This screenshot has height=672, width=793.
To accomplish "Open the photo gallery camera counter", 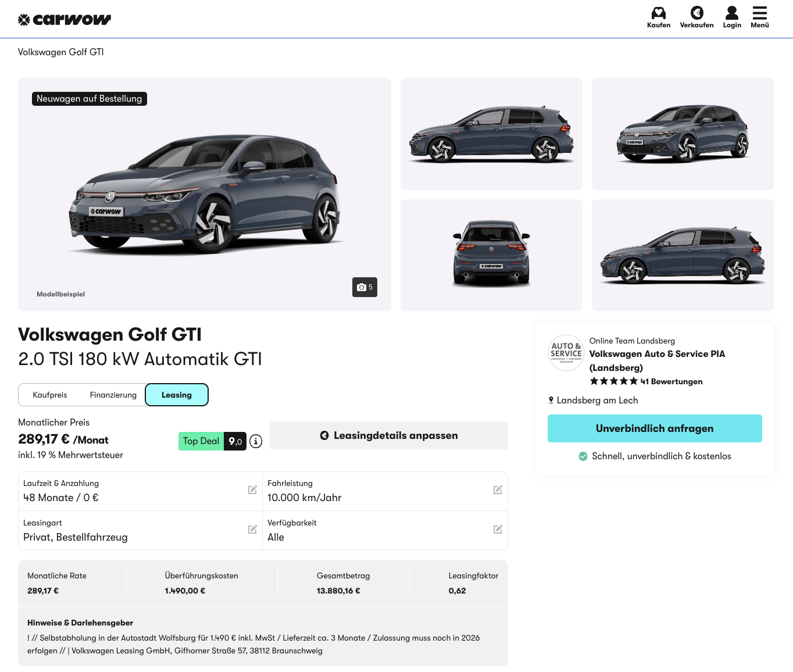I will [365, 287].
